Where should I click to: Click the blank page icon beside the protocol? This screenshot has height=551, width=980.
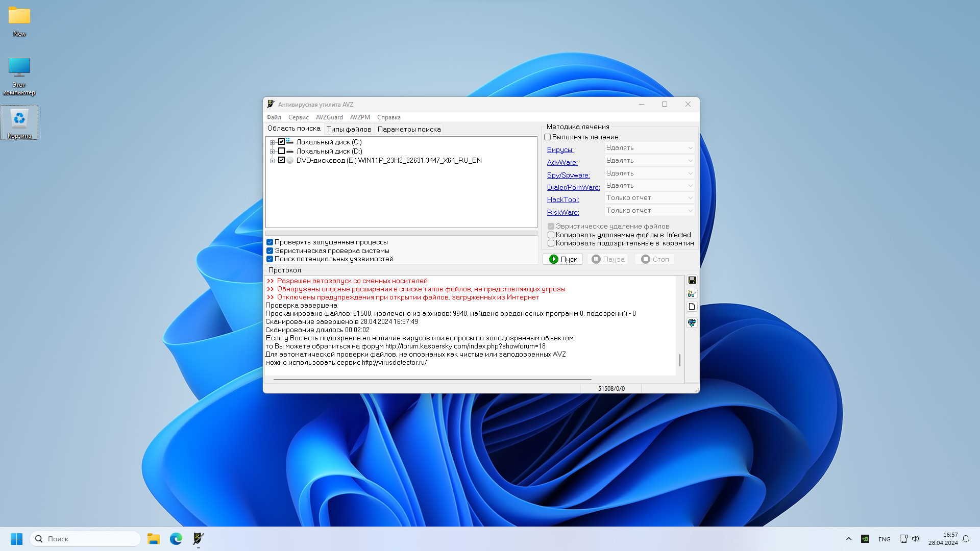click(x=692, y=307)
